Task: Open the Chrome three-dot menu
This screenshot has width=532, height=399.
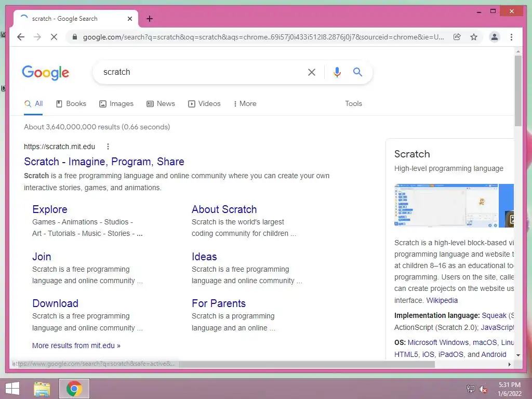Action: pyautogui.click(x=511, y=37)
